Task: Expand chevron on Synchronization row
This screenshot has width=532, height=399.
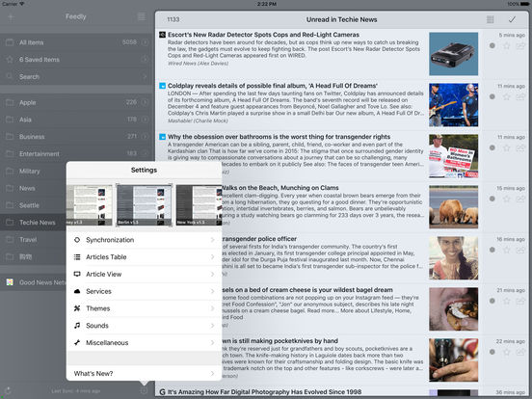Action: click(x=212, y=240)
